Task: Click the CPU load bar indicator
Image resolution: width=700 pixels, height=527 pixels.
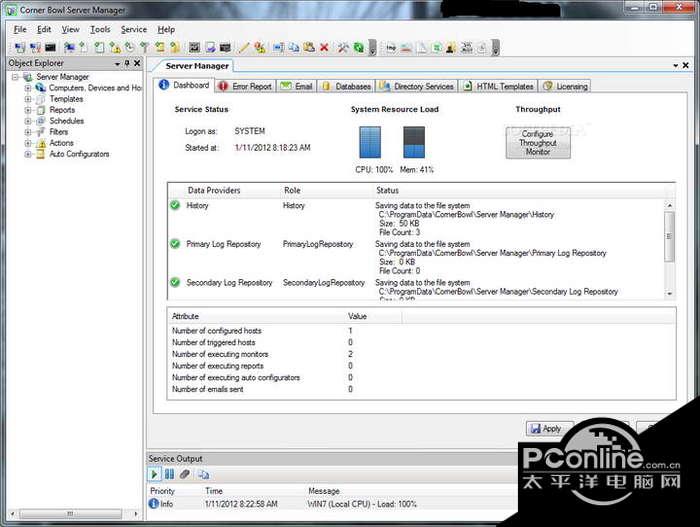Action: (370, 142)
